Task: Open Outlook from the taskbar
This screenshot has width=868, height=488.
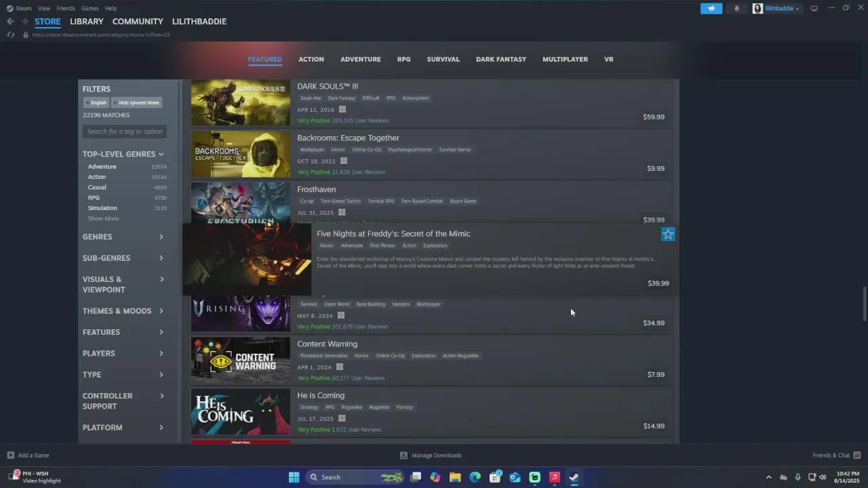Action: coord(515,477)
